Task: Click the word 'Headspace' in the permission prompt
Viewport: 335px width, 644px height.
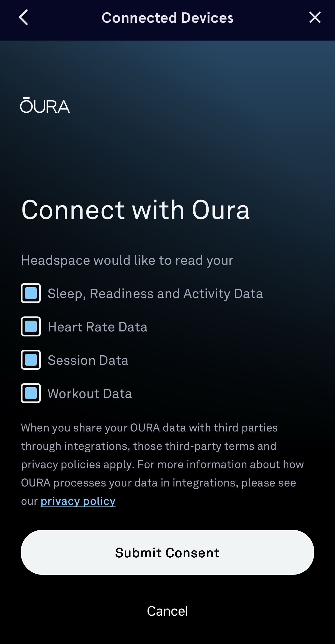Action: 56,261
